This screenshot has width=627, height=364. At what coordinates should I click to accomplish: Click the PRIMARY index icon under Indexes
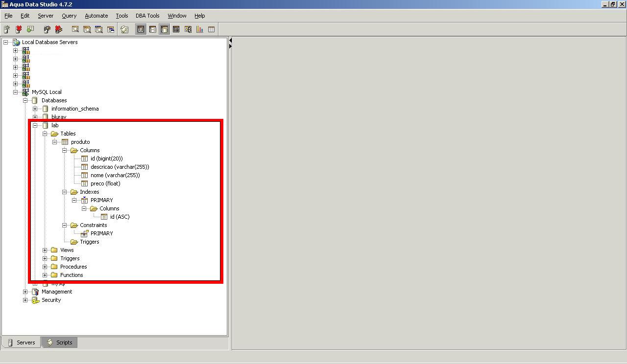pyautogui.click(x=84, y=200)
